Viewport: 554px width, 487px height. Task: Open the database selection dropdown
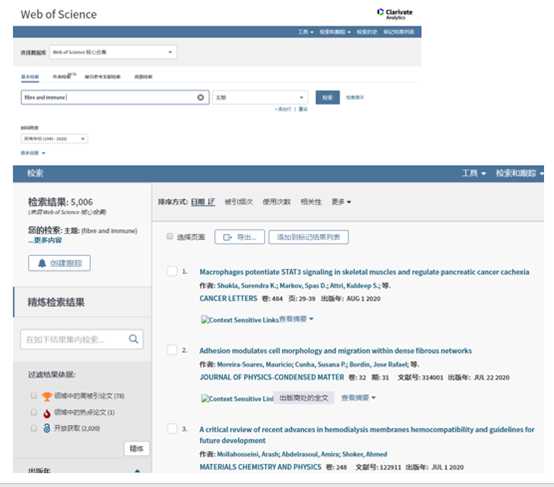pos(113,52)
